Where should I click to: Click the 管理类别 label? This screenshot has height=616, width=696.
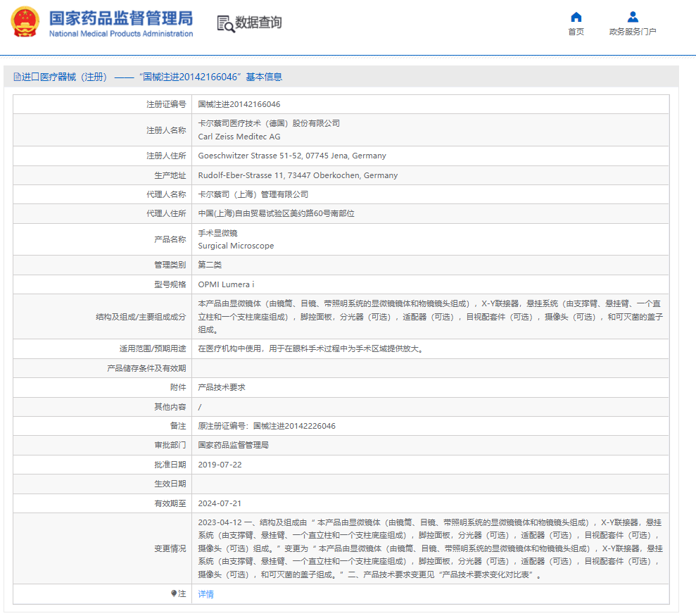[x=170, y=265]
